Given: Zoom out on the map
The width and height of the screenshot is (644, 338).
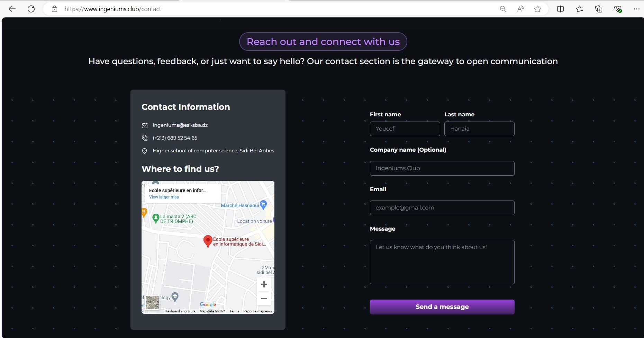Looking at the screenshot, I should 264,298.
